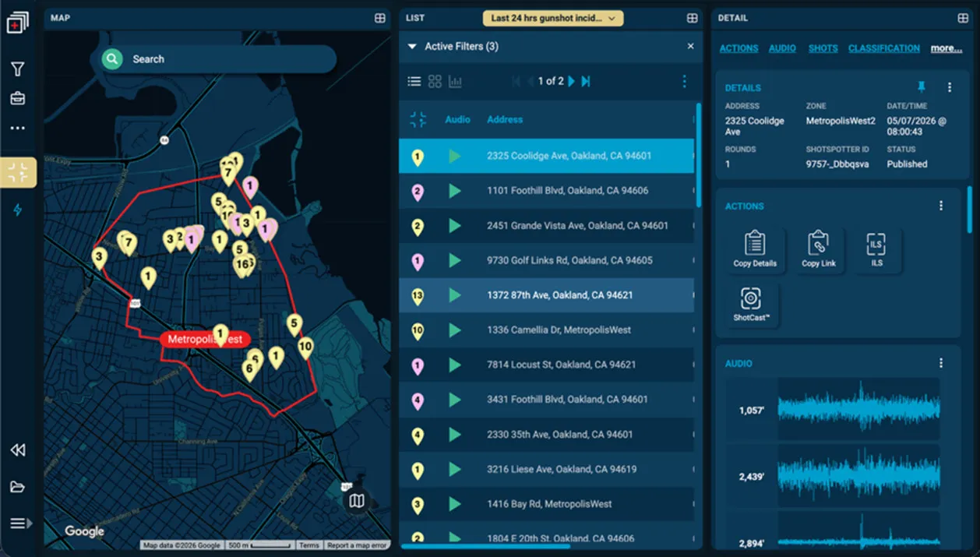
Task: Click the highlighted incidents icon in left sidebar
Action: [x=18, y=173]
